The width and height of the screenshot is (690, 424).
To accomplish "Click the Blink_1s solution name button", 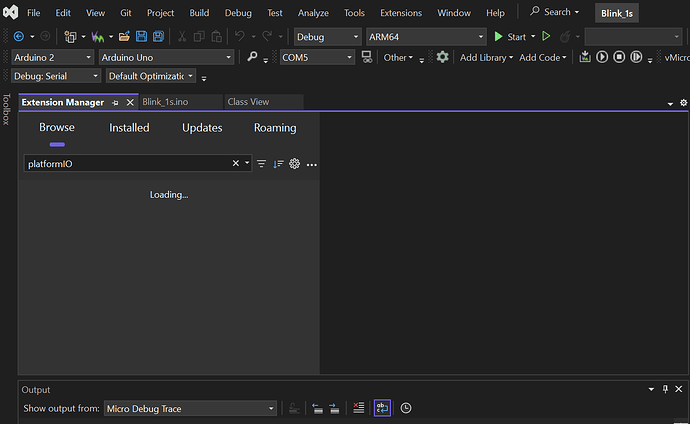I will (x=617, y=13).
